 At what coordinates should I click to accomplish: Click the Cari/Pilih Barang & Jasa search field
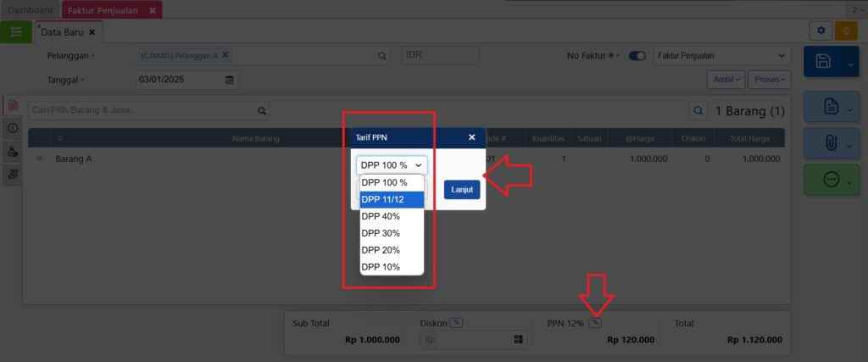(140, 110)
